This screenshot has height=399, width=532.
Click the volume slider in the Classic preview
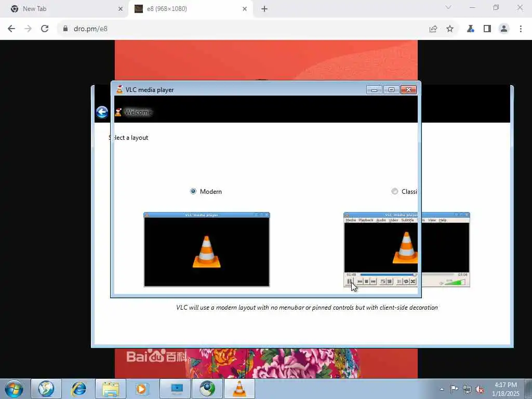(x=454, y=282)
